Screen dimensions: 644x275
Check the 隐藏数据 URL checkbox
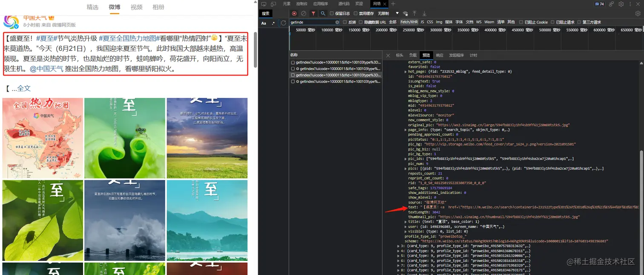coord(361,22)
